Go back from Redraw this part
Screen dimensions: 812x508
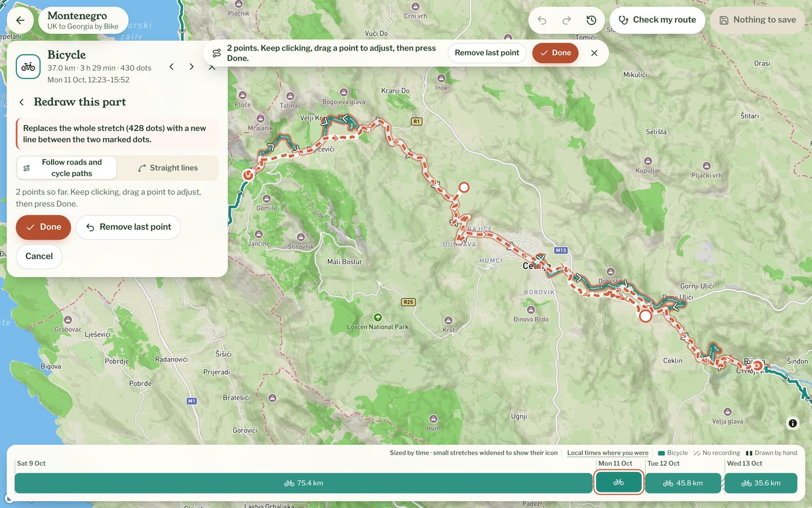21,102
